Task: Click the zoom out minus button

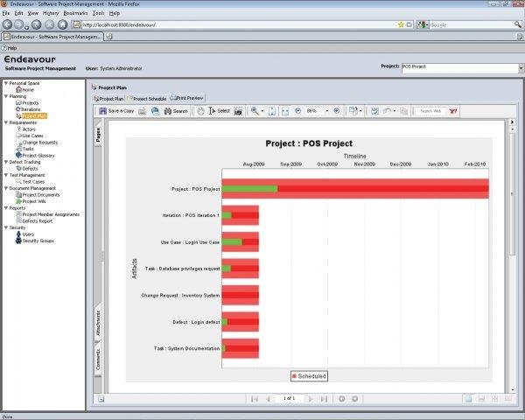Action: 297,111
